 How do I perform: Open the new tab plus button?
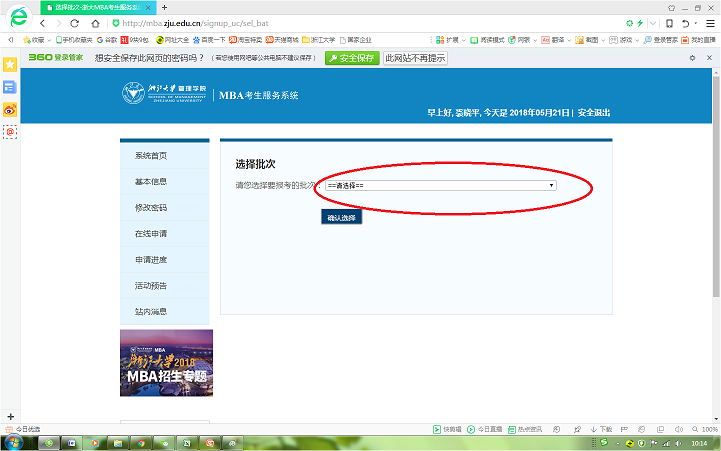pos(165,7)
